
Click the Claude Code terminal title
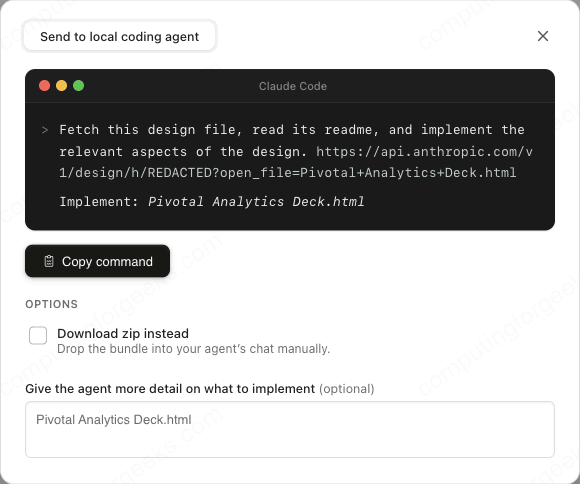[x=293, y=86]
